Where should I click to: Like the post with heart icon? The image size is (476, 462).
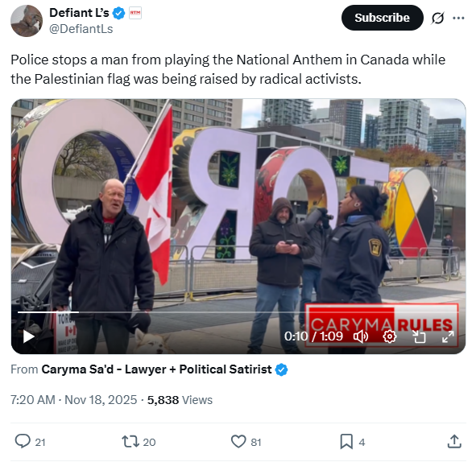(x=238, y=441)
